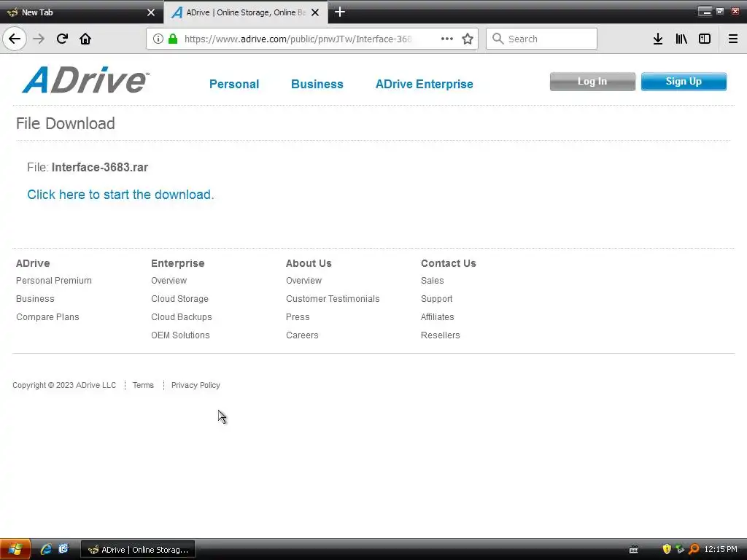Open OEM Solutions footer link
The height and width of the screenshot is (560, 747).
(x=180, y=335)
